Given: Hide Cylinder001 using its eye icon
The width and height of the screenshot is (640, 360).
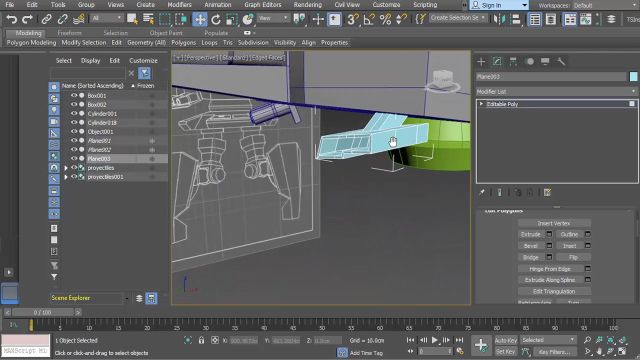Looking at the screenshot, I should tap(74, 113).
